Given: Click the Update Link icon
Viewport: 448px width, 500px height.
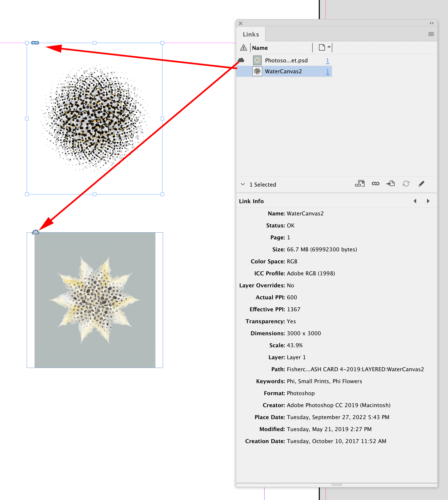Looking at the screenshot, I should pos(406,184).
